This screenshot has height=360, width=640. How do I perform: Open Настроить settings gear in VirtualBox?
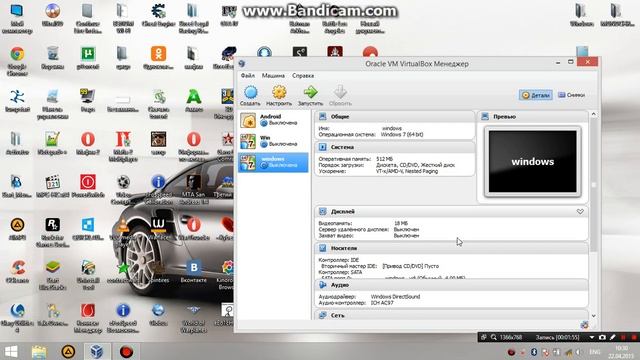coord(279,96)
